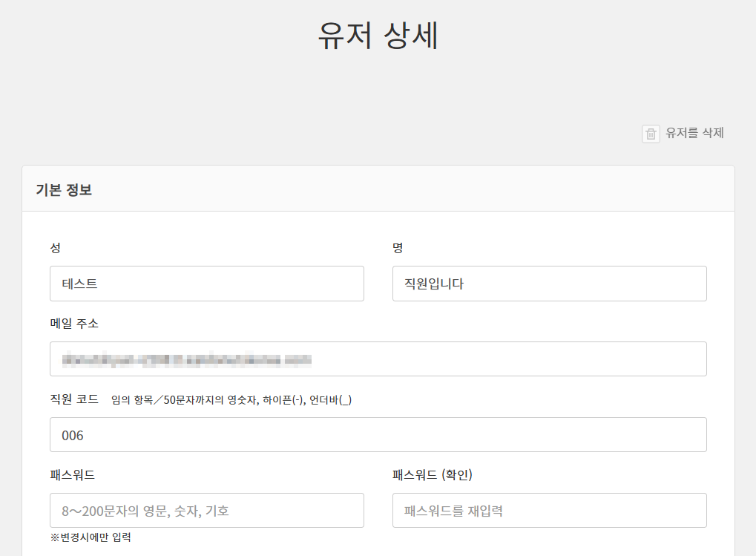Click the 패스워드 (확인) re-entry field
Viewport: 756px width, 556px height.
(549, 511)
